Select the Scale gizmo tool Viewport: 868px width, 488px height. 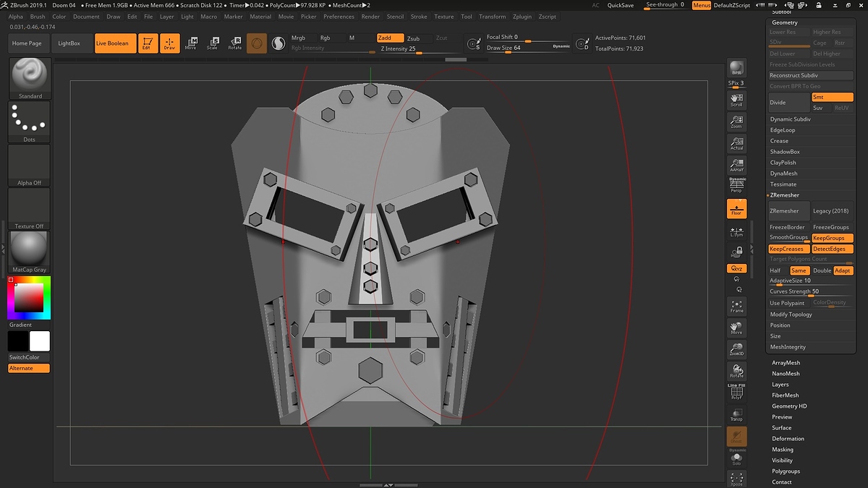[213, 43]
